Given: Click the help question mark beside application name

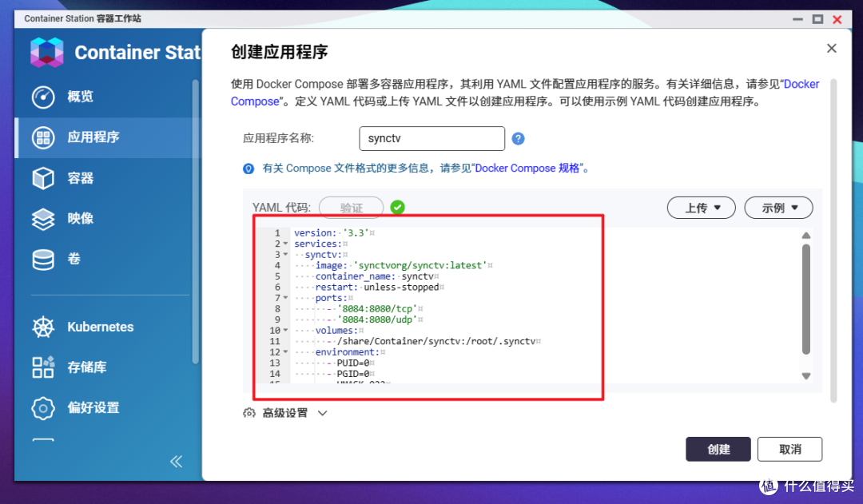Looking at the screenshot, I should click(x=518, y=138).
